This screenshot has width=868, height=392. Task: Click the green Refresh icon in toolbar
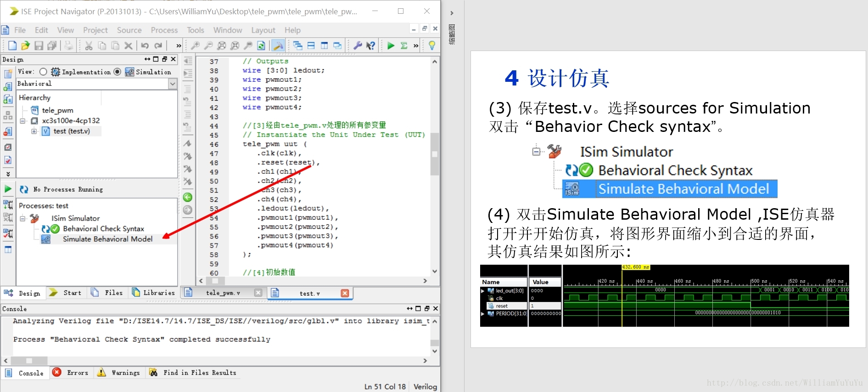[x=261, y=45]
